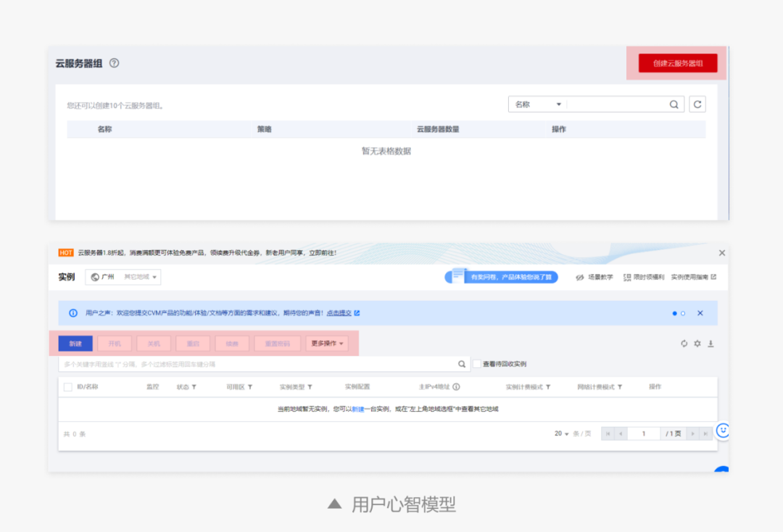Download the instance list
Screen dimensions: 783x532
pyautogui.click(x=710, y=344)
